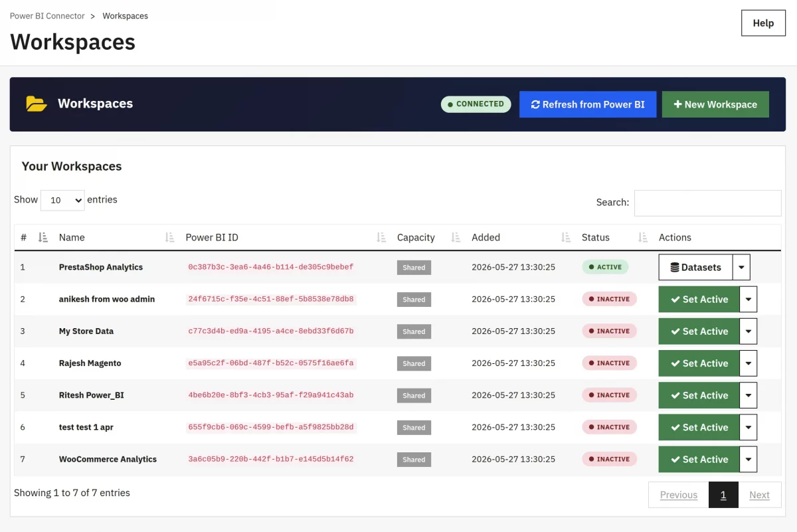Expand actions dropdown for My Store Data
The image size is (797, 532).
[748, 331]
